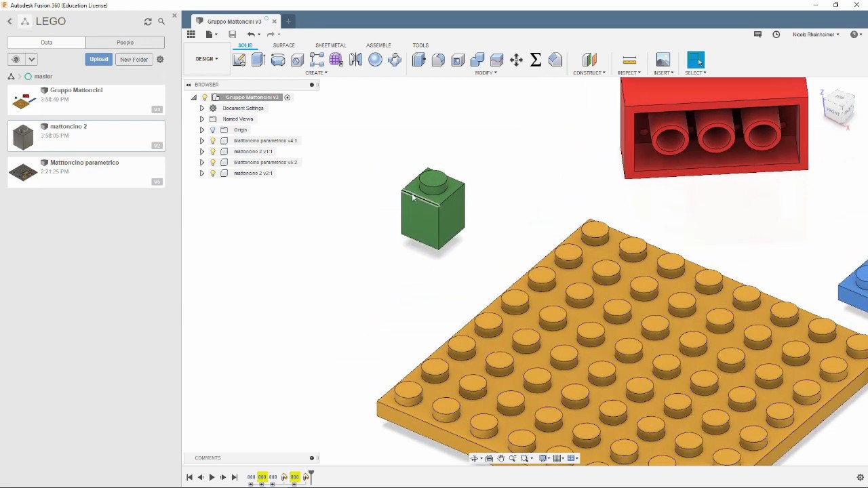Save the document with disk icon
Screen dimensions: 868x488
232,34
